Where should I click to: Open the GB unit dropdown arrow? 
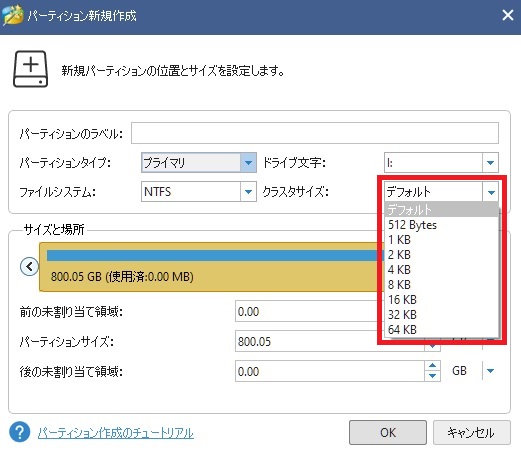click(x=490, y=371)
